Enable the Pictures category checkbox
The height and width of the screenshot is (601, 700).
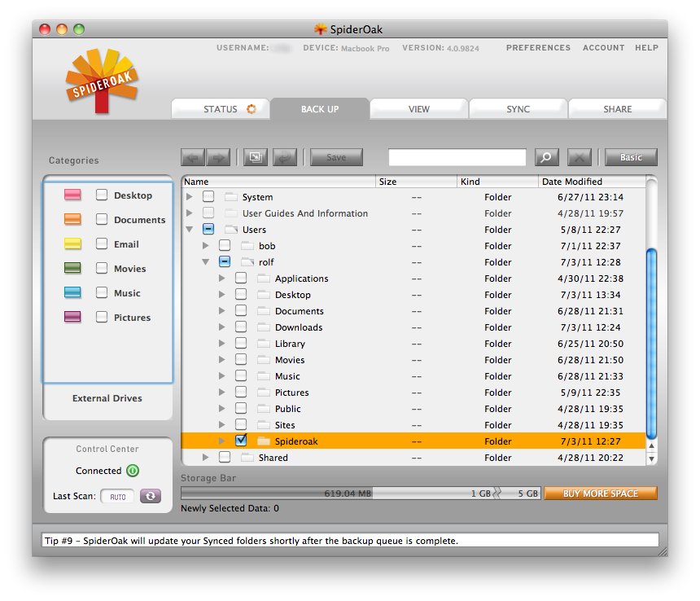[102, 318]
